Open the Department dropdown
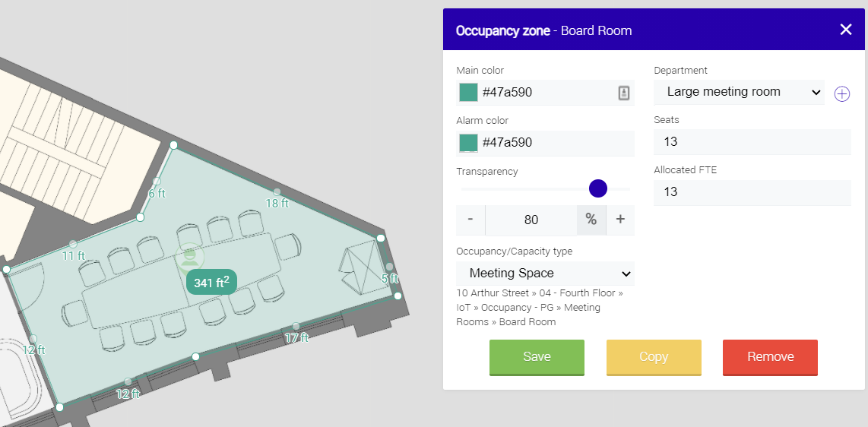 [x=739, y=92]
